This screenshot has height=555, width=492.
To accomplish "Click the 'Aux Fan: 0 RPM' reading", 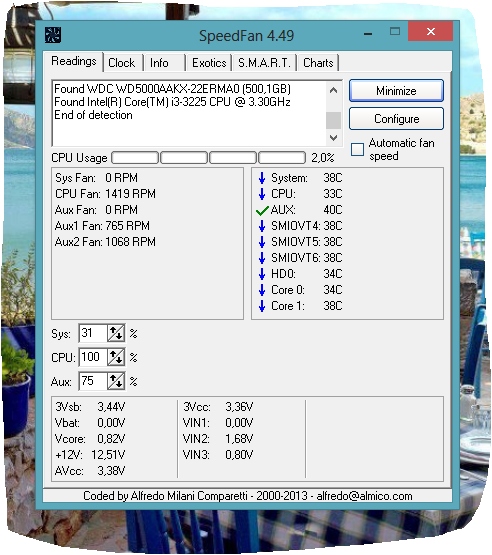I will click(96, 210).
